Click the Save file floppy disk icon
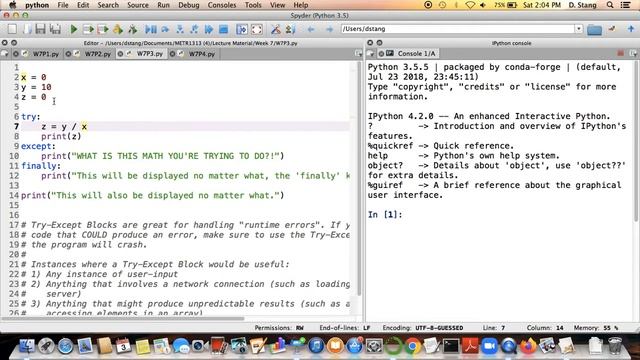640x360 pixels. (x=40, y=29)
